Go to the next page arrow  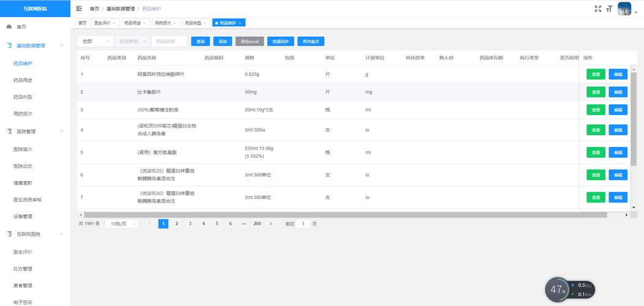coord(271,224)
